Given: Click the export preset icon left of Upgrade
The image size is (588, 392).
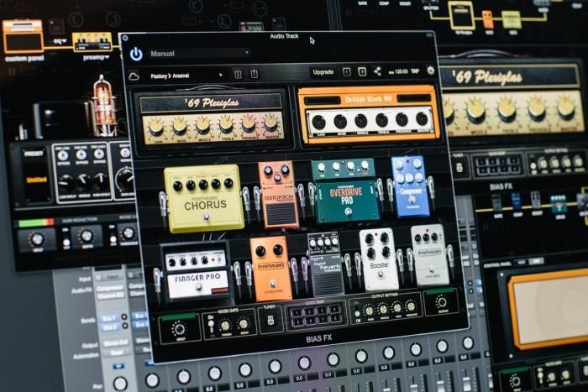Looking at the screenshot, I should 255,73.
